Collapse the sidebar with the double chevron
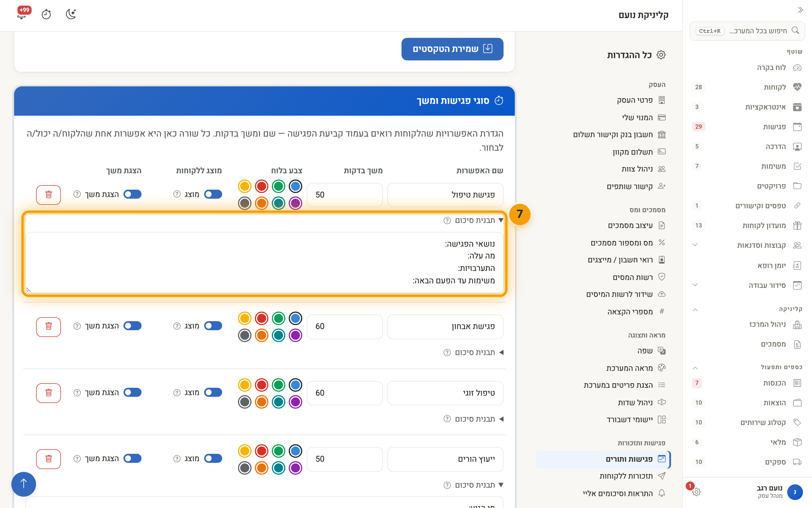This screenshot has width=812, height=508. point(800,10)
